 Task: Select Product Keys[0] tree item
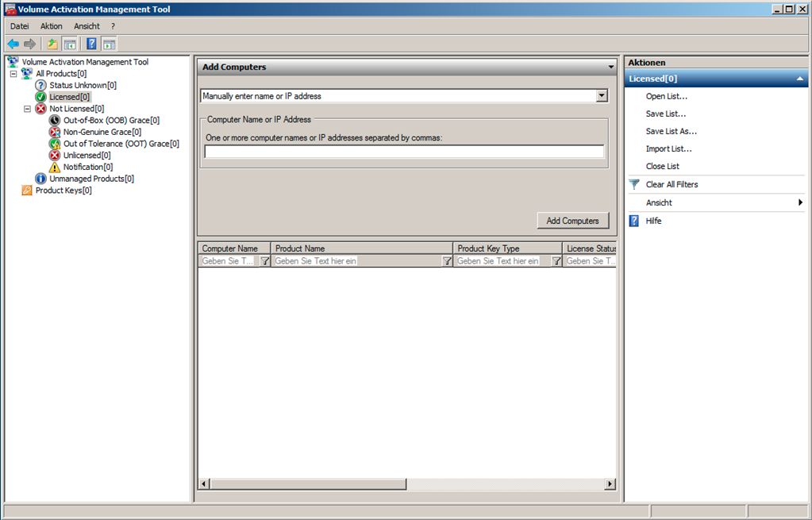63,191
